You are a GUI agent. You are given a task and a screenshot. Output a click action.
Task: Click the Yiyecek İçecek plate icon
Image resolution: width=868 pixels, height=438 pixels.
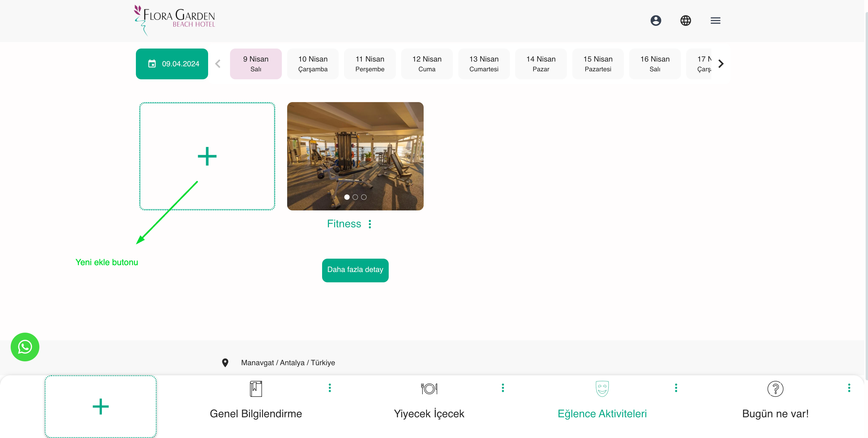point(429,389)
